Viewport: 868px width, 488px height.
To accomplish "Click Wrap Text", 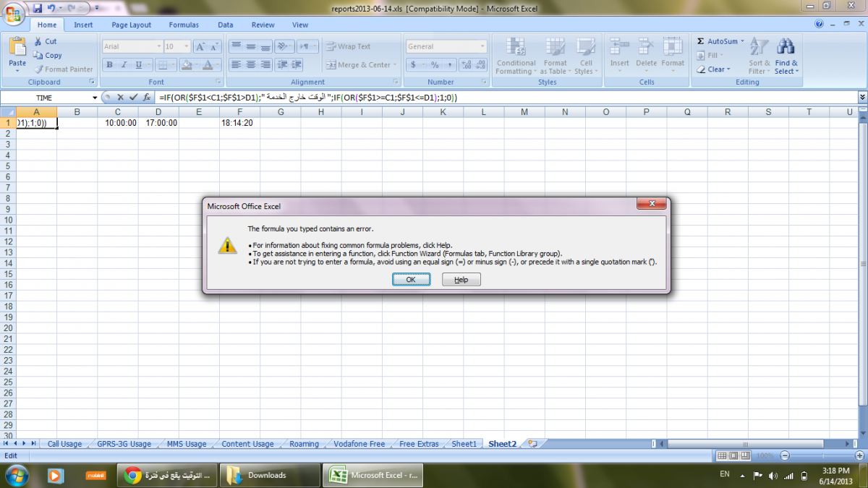I will 348,46.
